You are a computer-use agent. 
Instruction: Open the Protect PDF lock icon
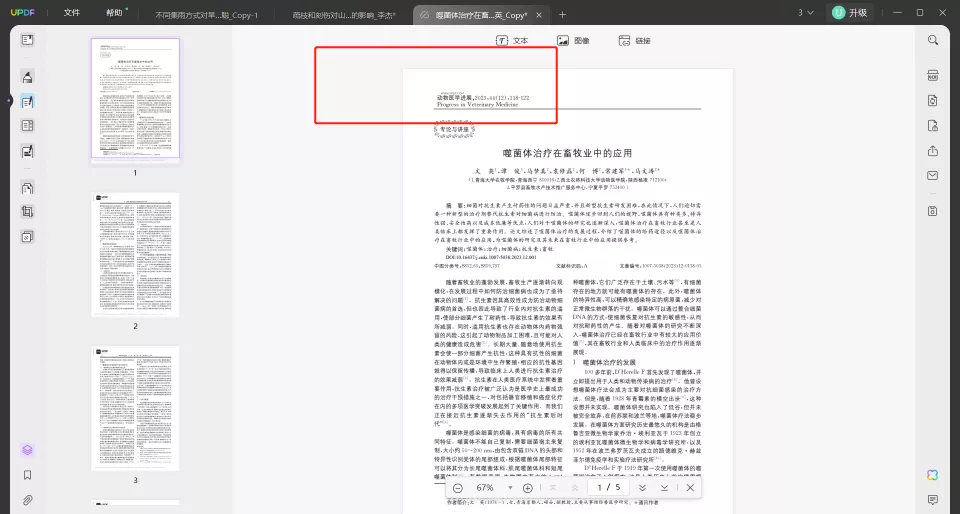coord(932,126)
